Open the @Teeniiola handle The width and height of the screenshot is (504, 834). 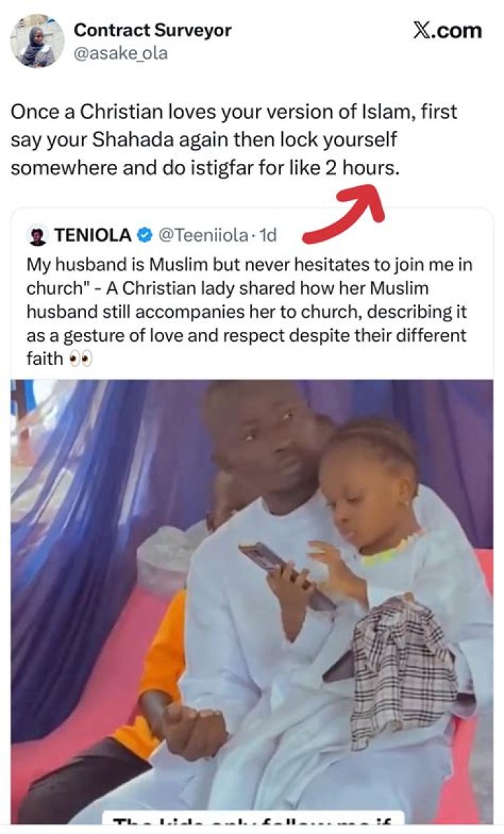(203, 235)
